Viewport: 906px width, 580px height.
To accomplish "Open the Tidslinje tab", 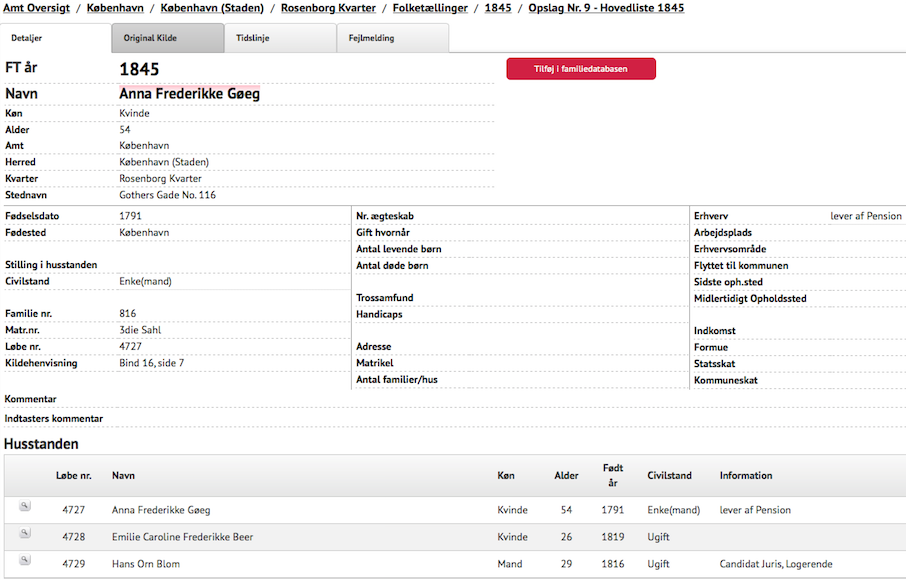I will coord(252,38).
